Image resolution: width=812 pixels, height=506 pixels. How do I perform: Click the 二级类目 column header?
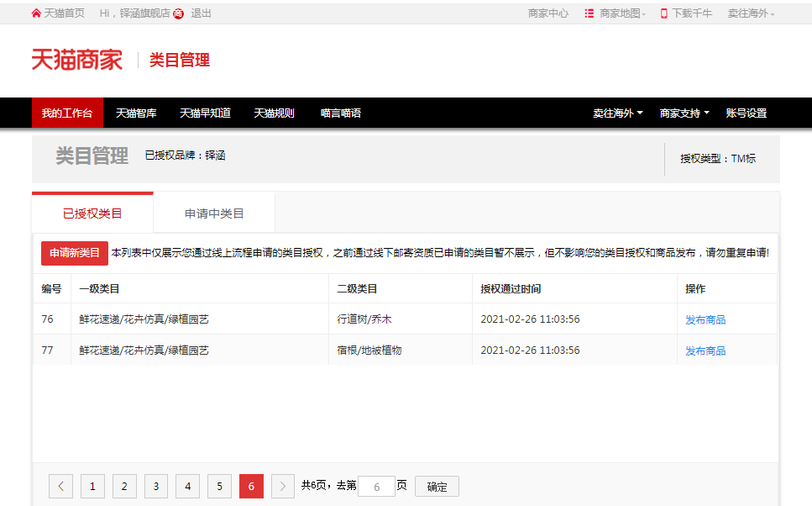357,289
